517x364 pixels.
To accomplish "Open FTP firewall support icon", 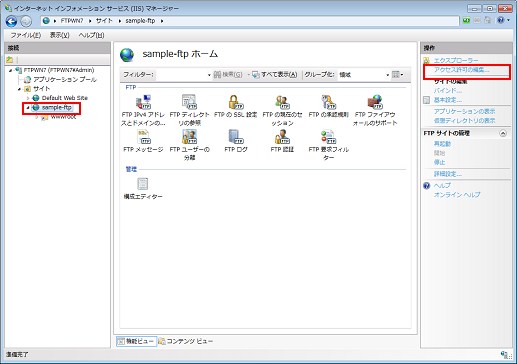I will pyautogui.click(x=375, y=110).
